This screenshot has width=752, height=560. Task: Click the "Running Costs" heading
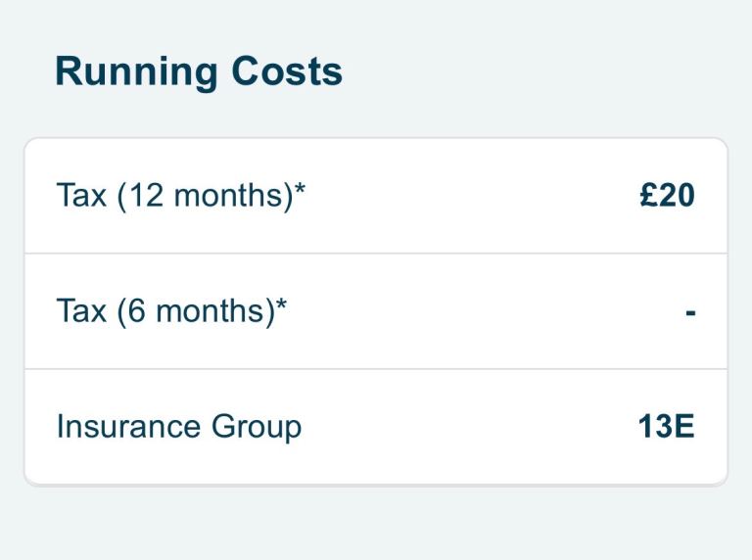pyautogui.click(x=199, y=72)
